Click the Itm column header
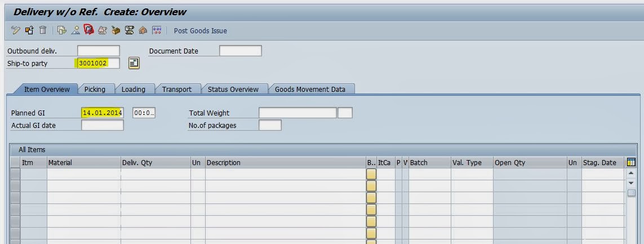Viewport: 644px width, 244px height. click(34, 163)
